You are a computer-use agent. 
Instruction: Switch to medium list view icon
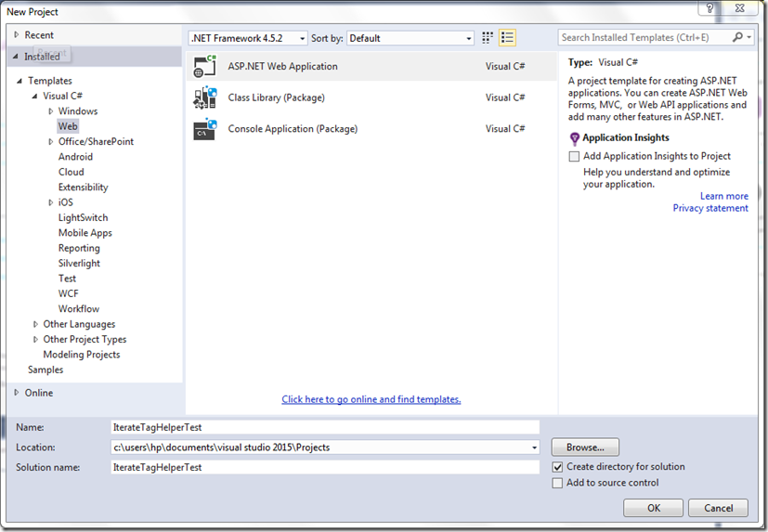coord(507,38)
